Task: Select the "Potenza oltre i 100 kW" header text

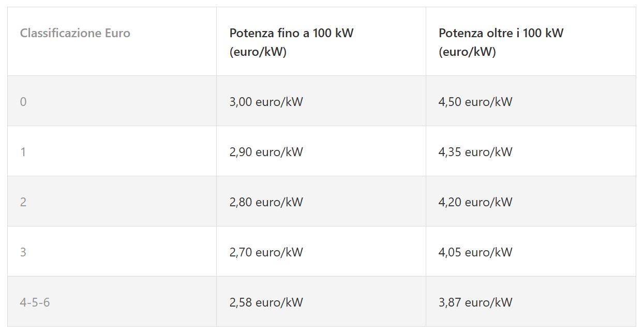Action: [501, 34]
